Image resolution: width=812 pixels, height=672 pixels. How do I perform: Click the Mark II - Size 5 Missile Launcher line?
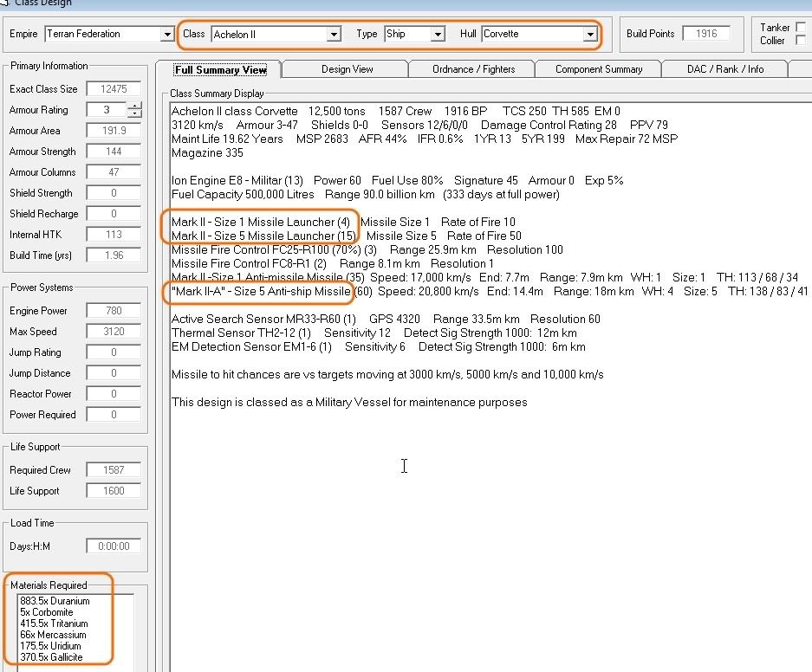(x=347, y=236)
